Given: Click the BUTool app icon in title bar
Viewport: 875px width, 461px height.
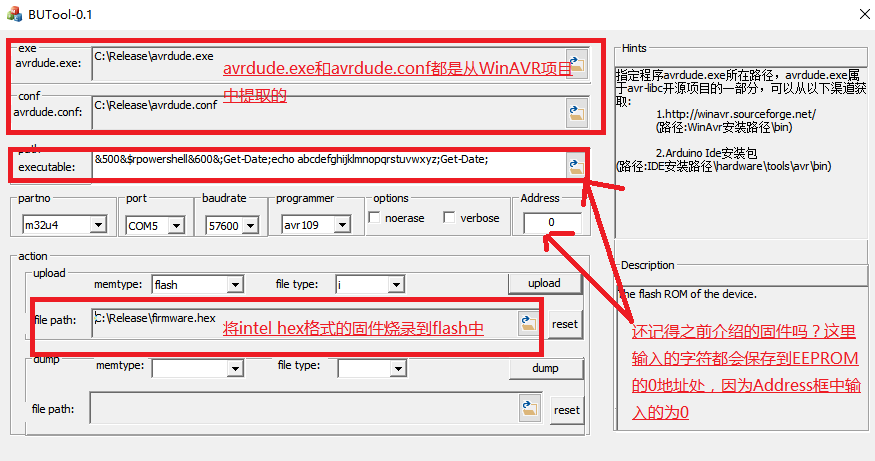Looking at the screenshot, I should click(x=15, y=14).
